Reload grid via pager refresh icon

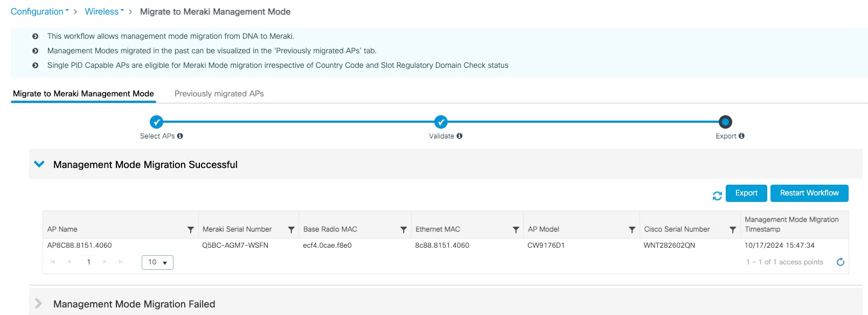pos(840,262)
